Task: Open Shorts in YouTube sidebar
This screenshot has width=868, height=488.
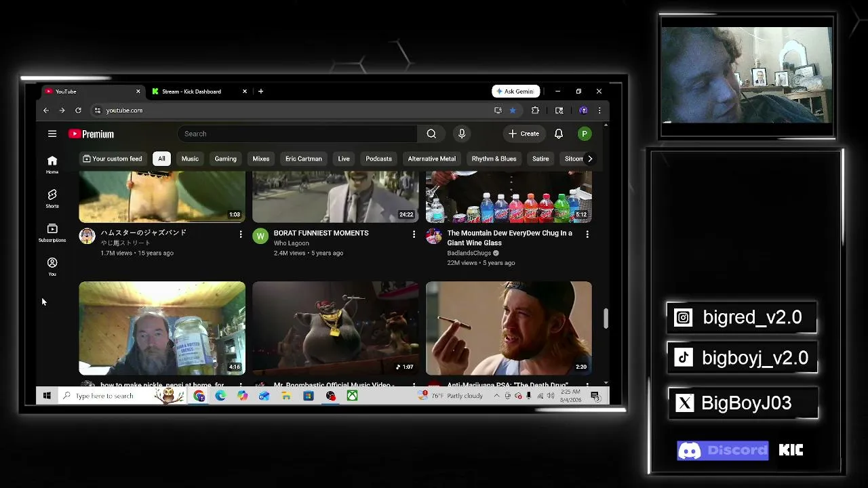Action: click(52, 199)
